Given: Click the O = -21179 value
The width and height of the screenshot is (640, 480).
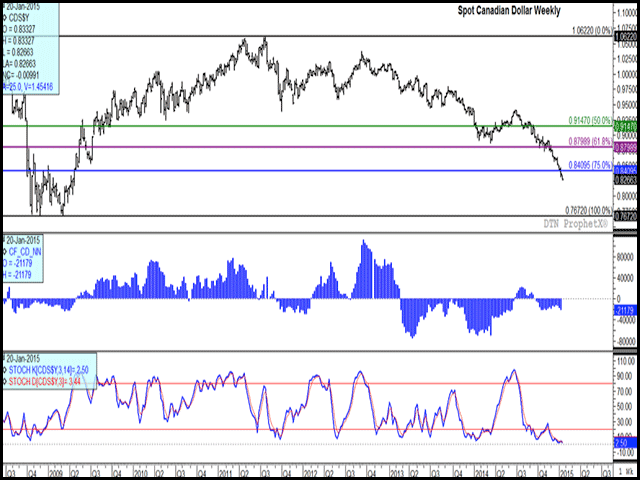Looking at the screenshot, I should click(18, 264).
